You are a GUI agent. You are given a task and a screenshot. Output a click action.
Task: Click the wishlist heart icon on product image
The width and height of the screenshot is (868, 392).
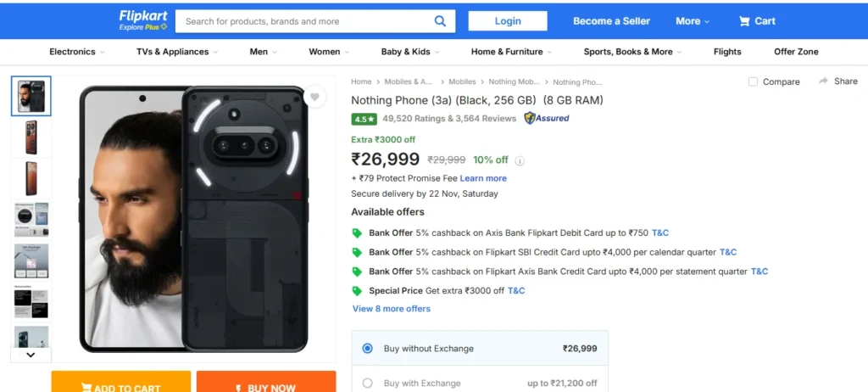tap(314, 98)
